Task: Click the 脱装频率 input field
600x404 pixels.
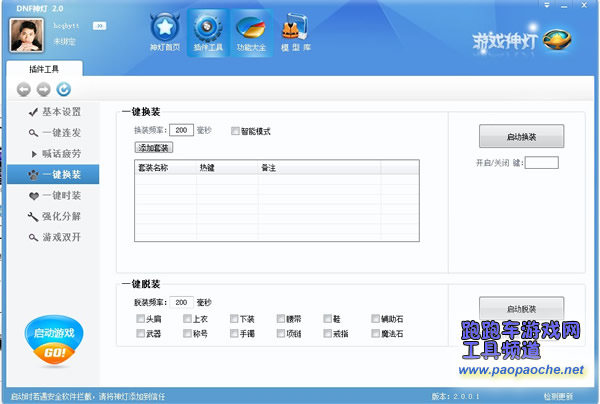Action: pyautogui.click(x=181, y=302)
